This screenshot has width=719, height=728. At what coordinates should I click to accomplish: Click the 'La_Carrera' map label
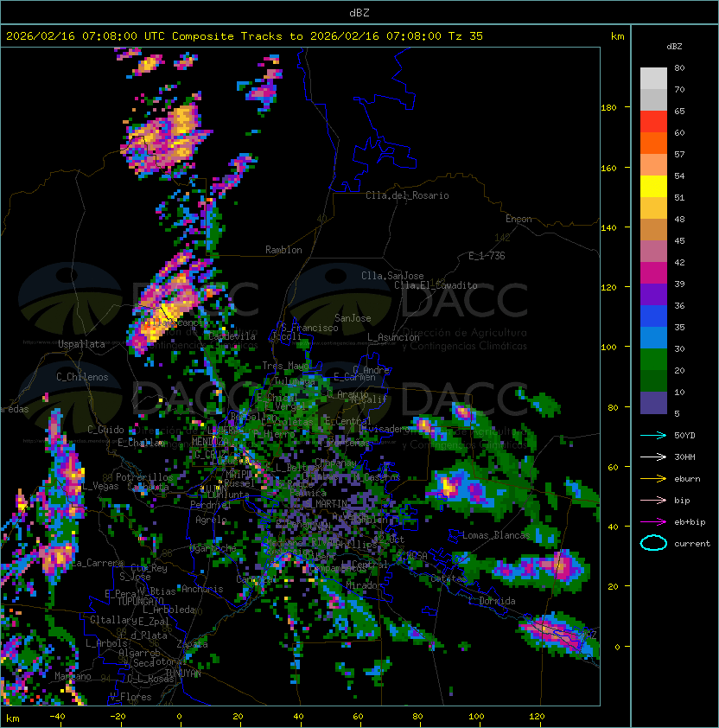click(98, 563)
